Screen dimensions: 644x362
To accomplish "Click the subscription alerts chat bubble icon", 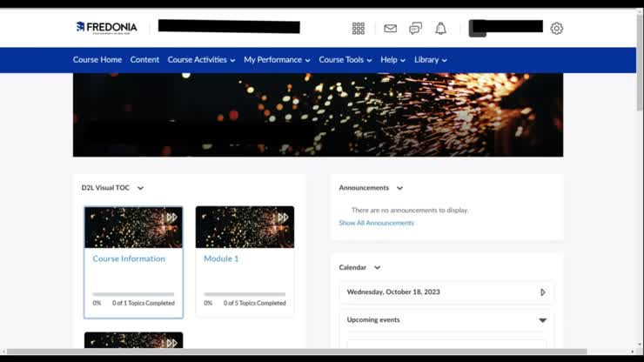I will pos(415,28).
